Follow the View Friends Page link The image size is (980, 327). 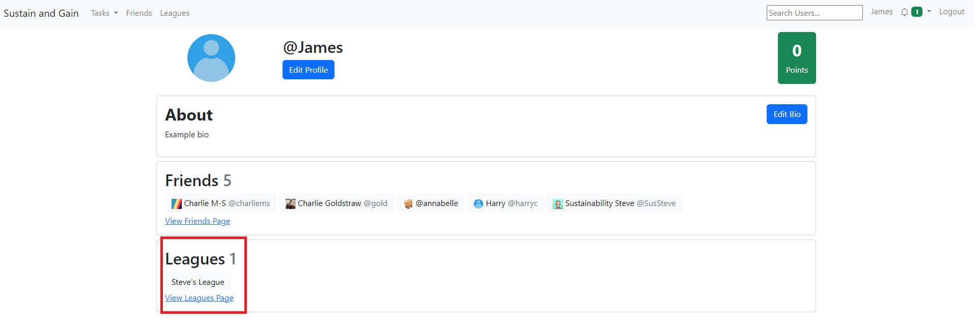(198, 221)
